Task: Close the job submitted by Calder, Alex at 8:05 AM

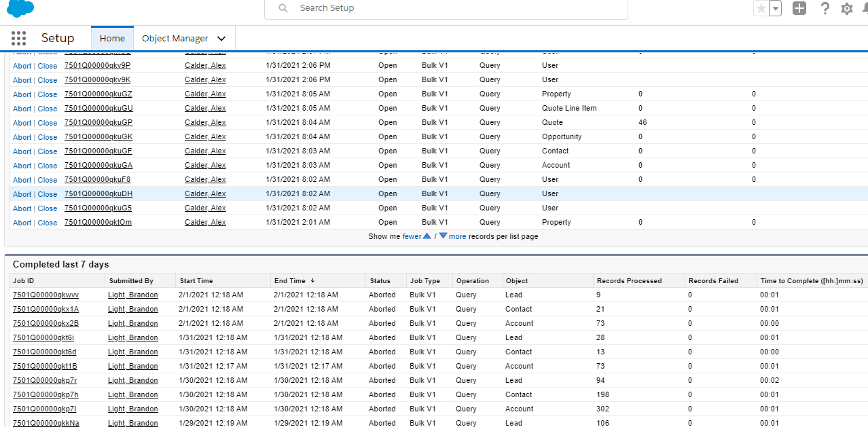Action: (47, 94)
